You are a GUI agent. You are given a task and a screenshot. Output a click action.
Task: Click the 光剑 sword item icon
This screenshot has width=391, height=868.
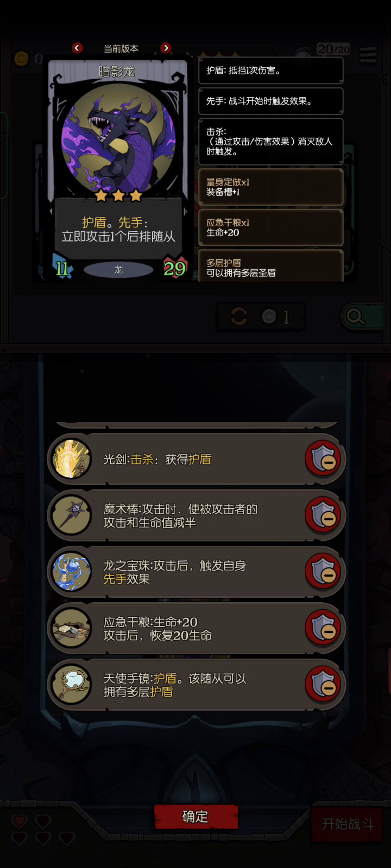pyautogui.click(x=72, y=459)
